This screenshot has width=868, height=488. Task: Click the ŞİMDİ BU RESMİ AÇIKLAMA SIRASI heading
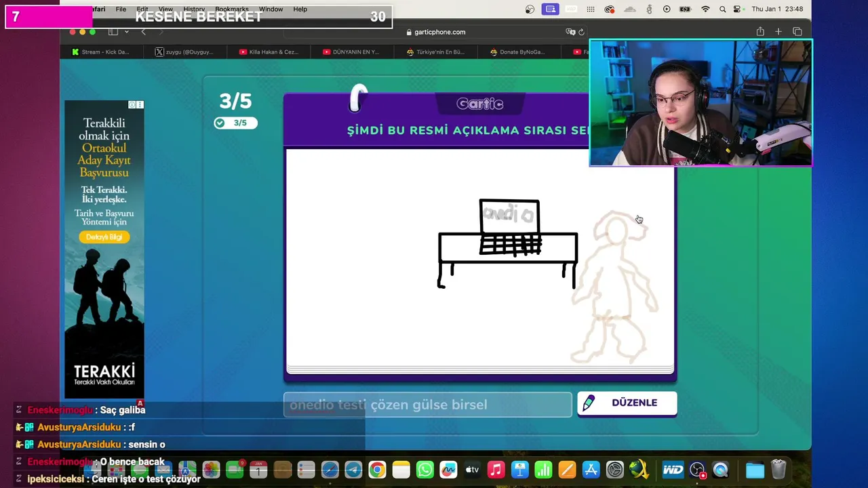[x=467, y=130]
